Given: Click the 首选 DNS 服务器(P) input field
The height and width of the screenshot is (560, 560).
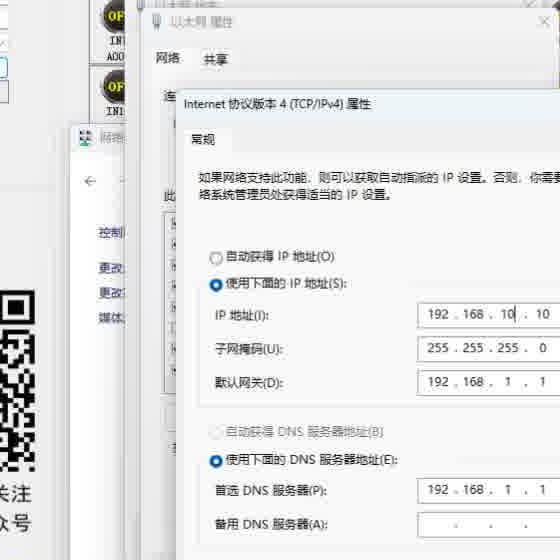Looking at the screenshot, I should 488,490.
